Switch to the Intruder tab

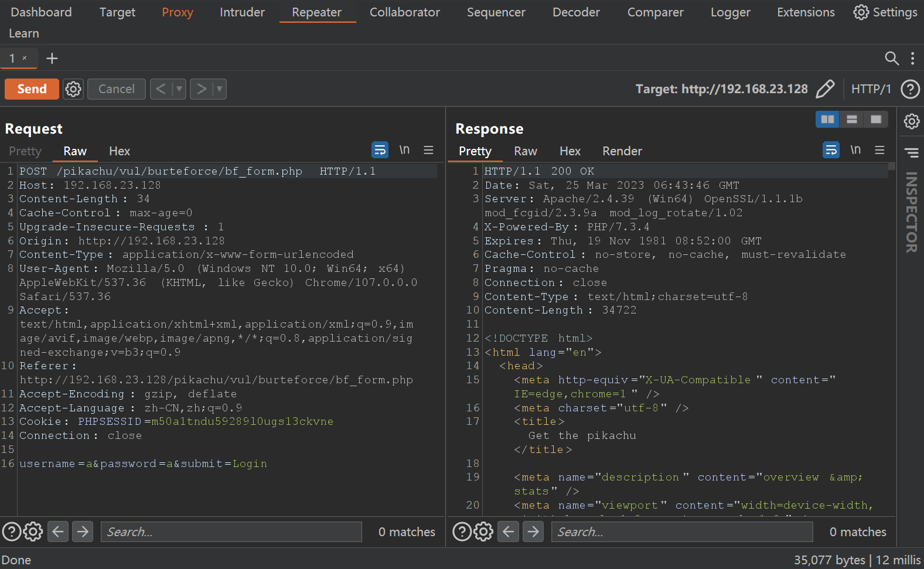coord(242,12)
